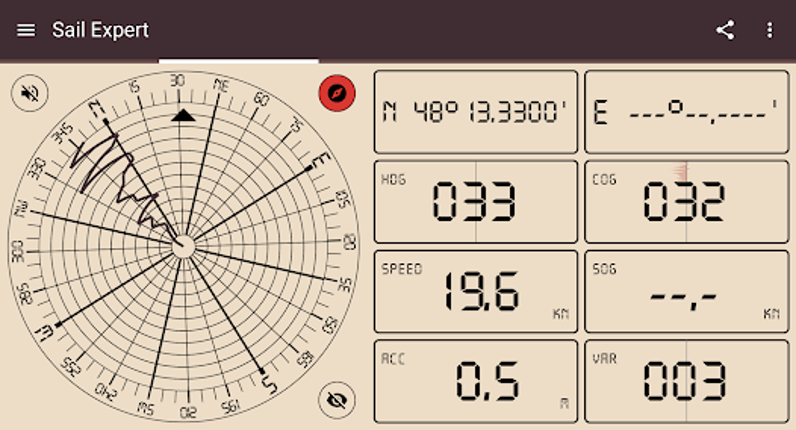Tap the share icon in the top bar
Viewport: 796px width, 430px height.
point(725,30)
